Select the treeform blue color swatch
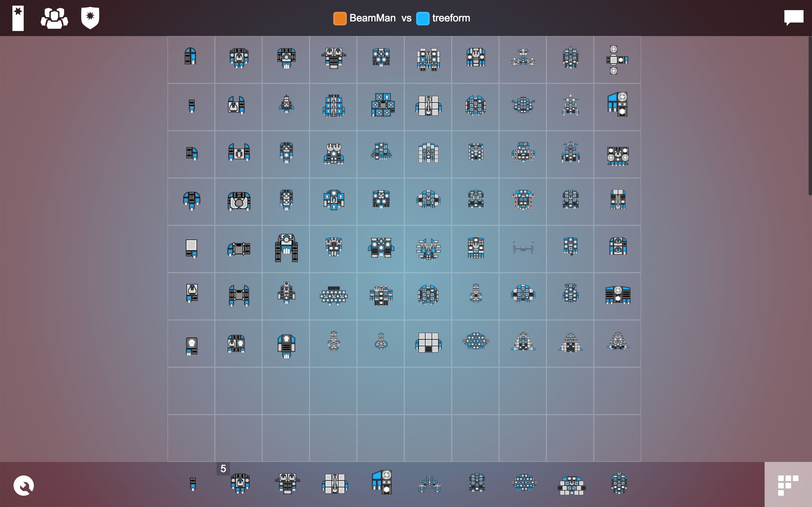Image resolution: width=812 pixels, height=507 pixels. pyautogui.click(x=422, y=18)
